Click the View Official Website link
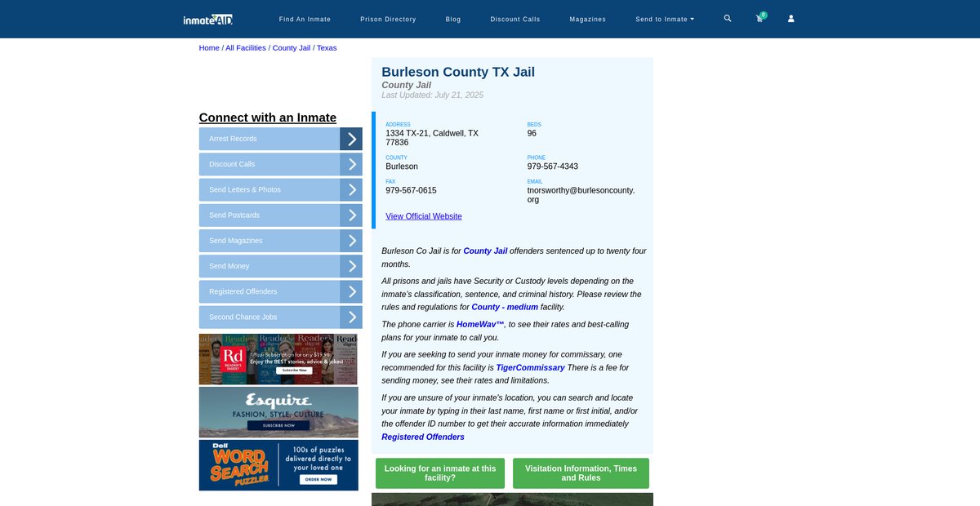Screen dimensions: 980x506 [x=423, y=216]
